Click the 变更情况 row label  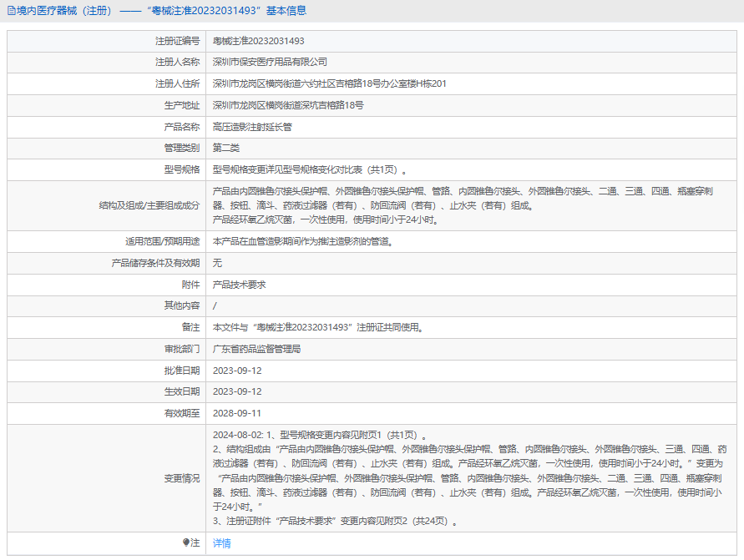coord(182,478)
